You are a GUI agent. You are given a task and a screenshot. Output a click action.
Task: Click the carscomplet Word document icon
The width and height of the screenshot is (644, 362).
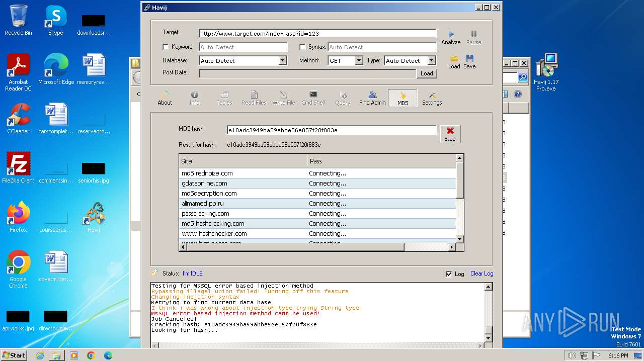pos(56,119)
